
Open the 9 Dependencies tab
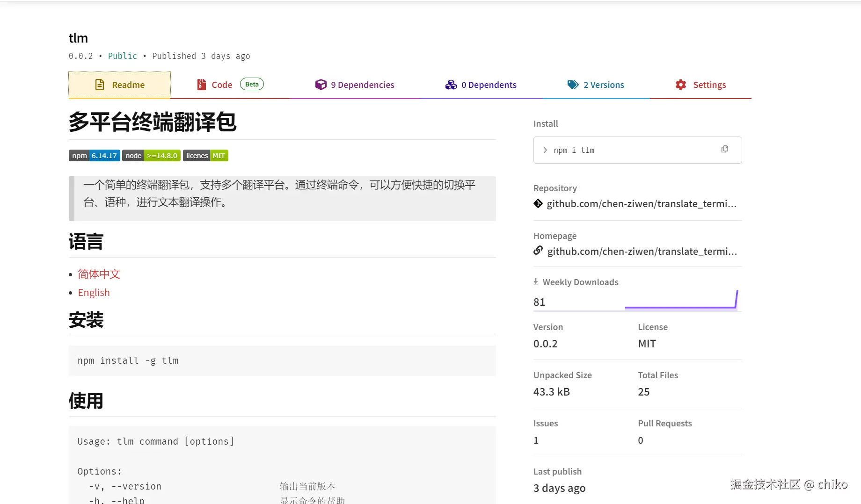(355, 85)
